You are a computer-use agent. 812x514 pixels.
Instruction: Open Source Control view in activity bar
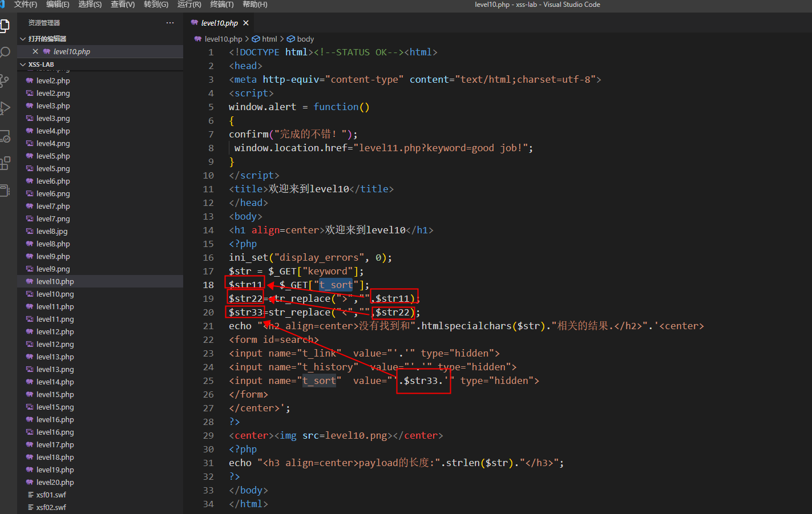point(5,80)
